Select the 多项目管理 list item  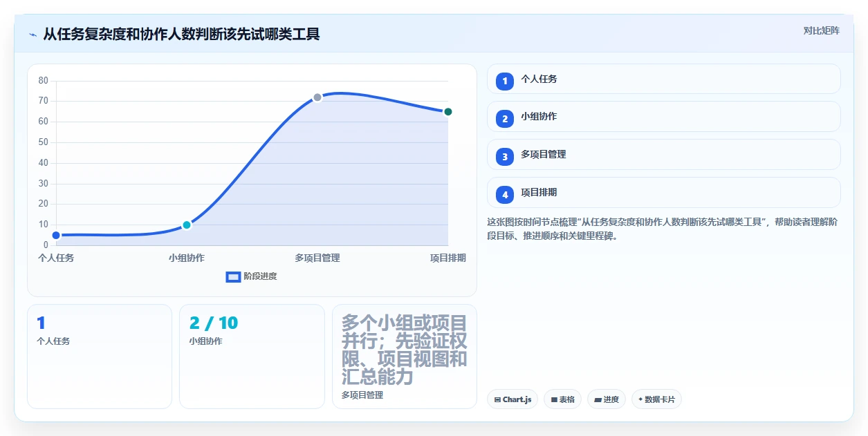click(664, 155)
